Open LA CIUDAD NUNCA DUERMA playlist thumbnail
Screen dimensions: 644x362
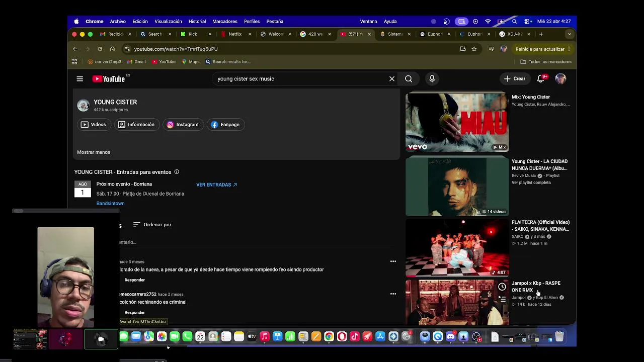click(457, 186)
